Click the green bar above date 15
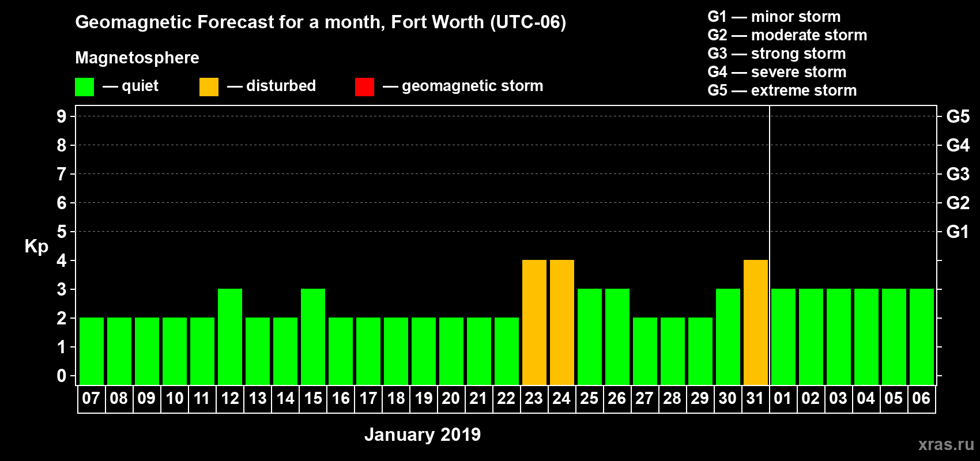This screenshot has width=980, height=461. [313, 337]
